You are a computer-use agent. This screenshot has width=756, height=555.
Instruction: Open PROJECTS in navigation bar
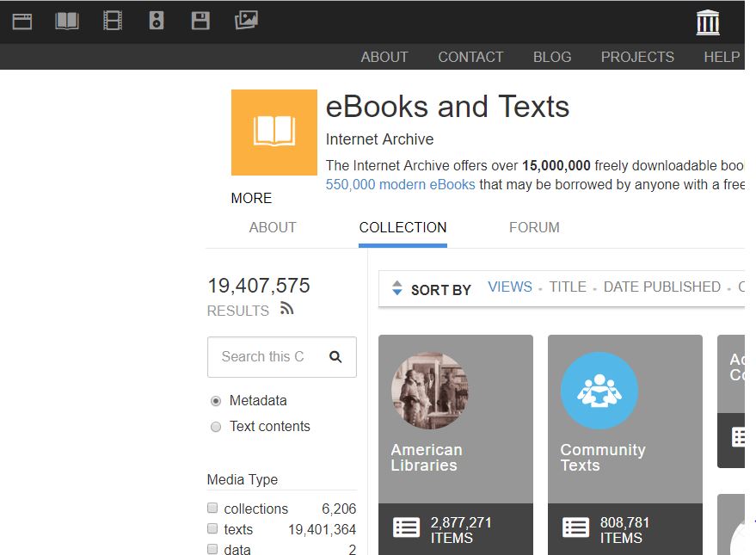pyautogui.click(x=637, y=57)
